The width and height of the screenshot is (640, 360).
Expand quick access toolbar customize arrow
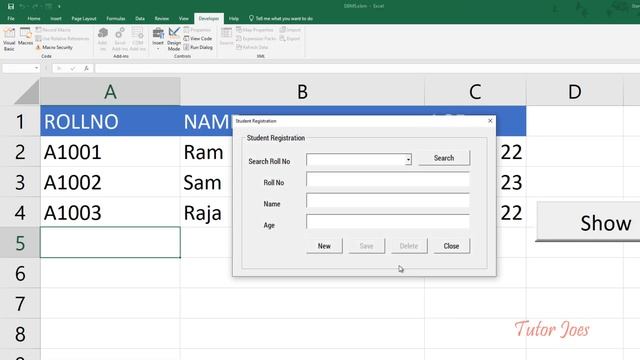59,6
